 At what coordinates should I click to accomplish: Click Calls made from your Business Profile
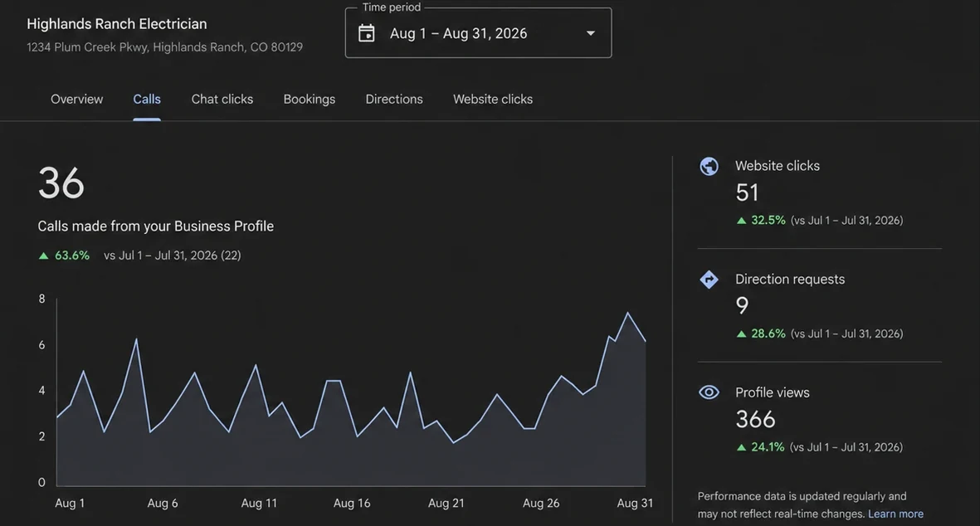point(156,226)
